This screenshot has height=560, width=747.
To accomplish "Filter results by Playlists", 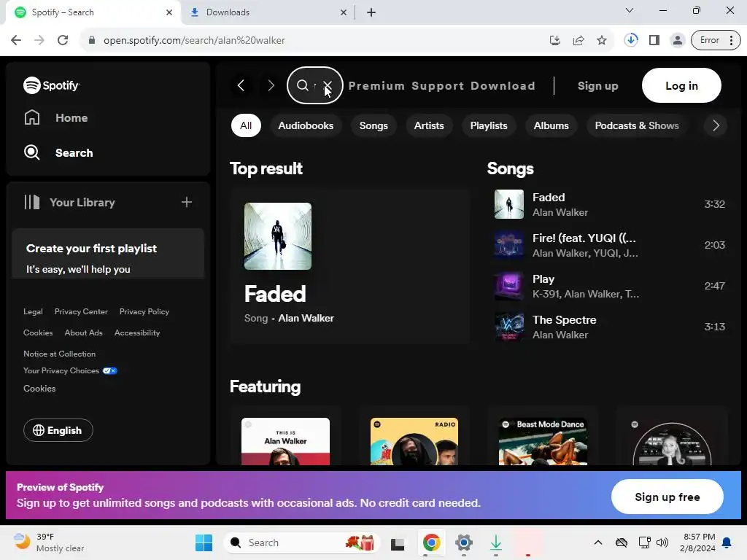I will point(489,125).
